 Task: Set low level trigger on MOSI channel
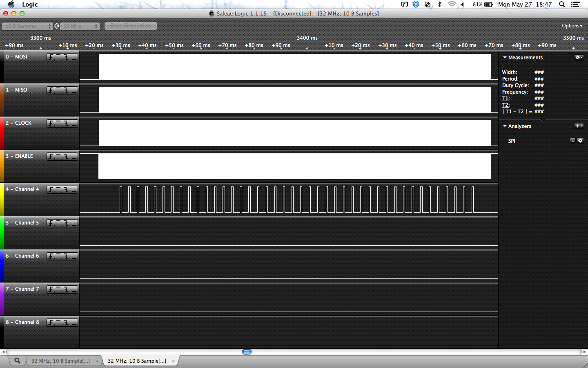coord(74,57)
